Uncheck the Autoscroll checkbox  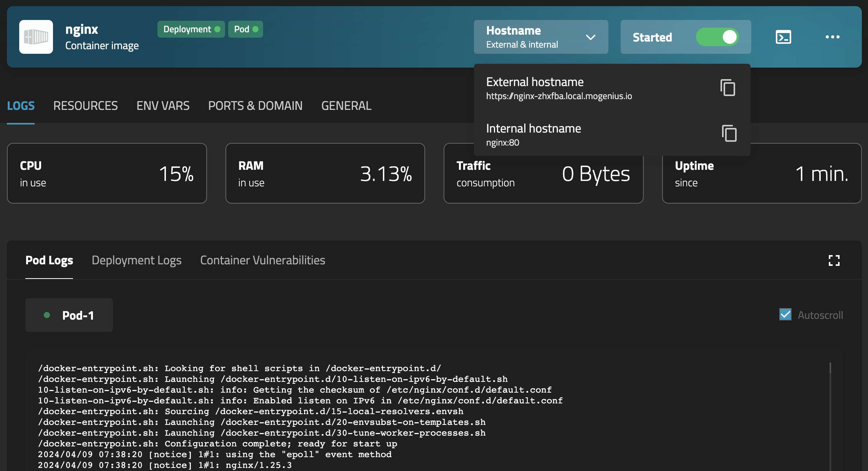click(785, 315)
